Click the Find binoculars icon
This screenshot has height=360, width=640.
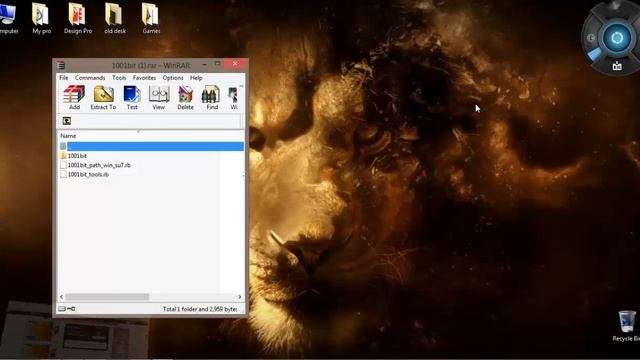click(211, 97)
